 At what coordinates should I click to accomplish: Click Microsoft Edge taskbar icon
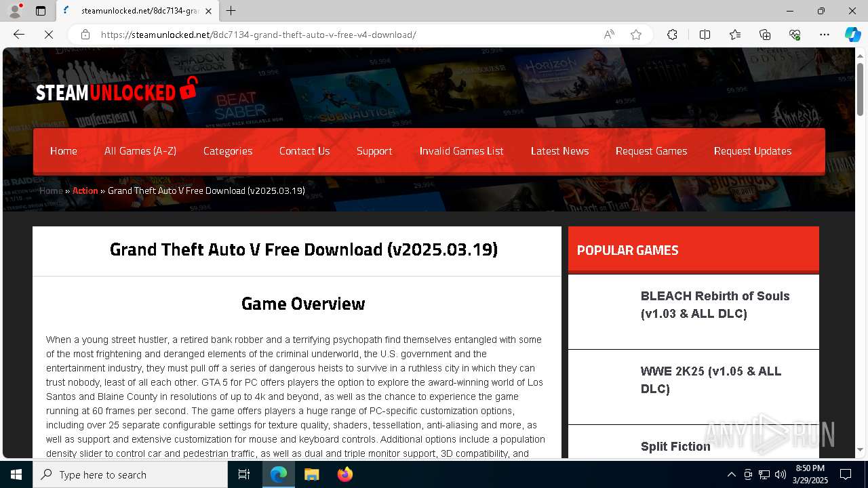point(279,474)
